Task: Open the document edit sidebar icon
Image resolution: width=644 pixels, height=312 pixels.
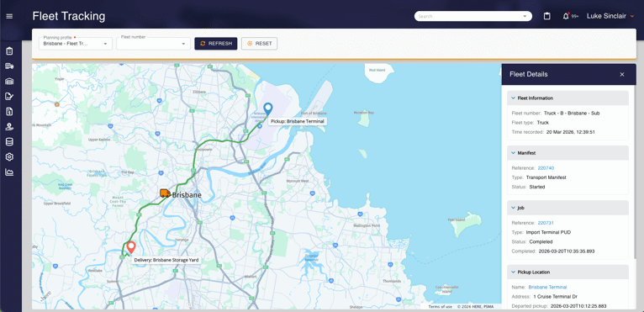Action: pyautogui.click(x=9, y=96)
